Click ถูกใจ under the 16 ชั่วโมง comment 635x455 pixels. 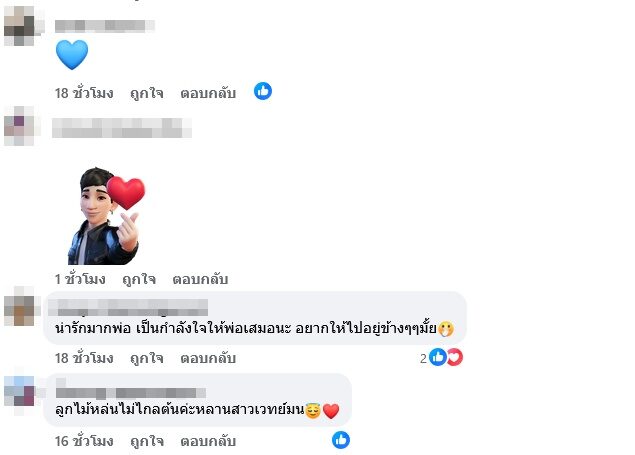coord(147,441)
